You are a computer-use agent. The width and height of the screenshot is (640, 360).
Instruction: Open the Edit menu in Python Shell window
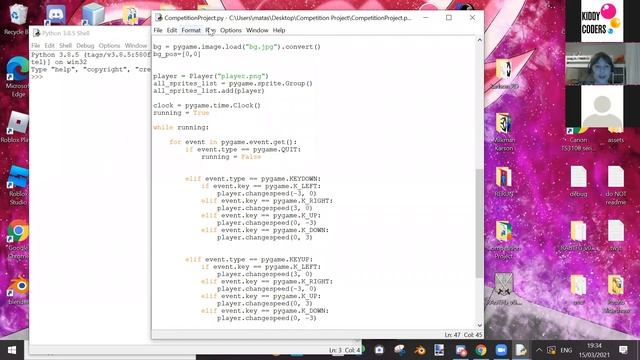(49, 45)
